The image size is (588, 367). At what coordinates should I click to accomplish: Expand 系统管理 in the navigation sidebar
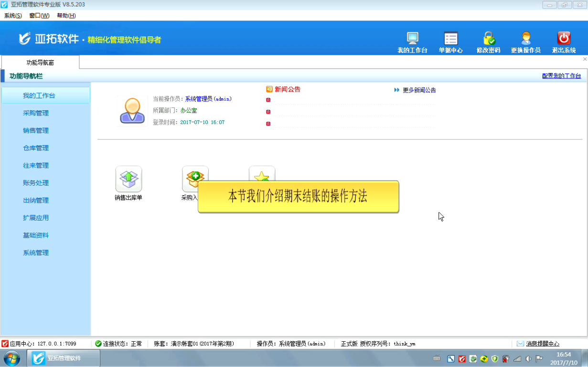[36, 253]
